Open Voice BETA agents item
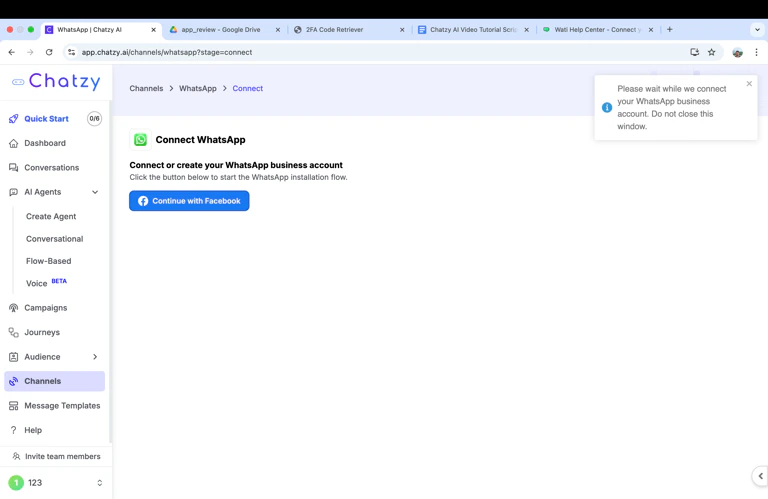Image resolution: width=768 pixels, height=499 pixels. [x=46, y=283]
